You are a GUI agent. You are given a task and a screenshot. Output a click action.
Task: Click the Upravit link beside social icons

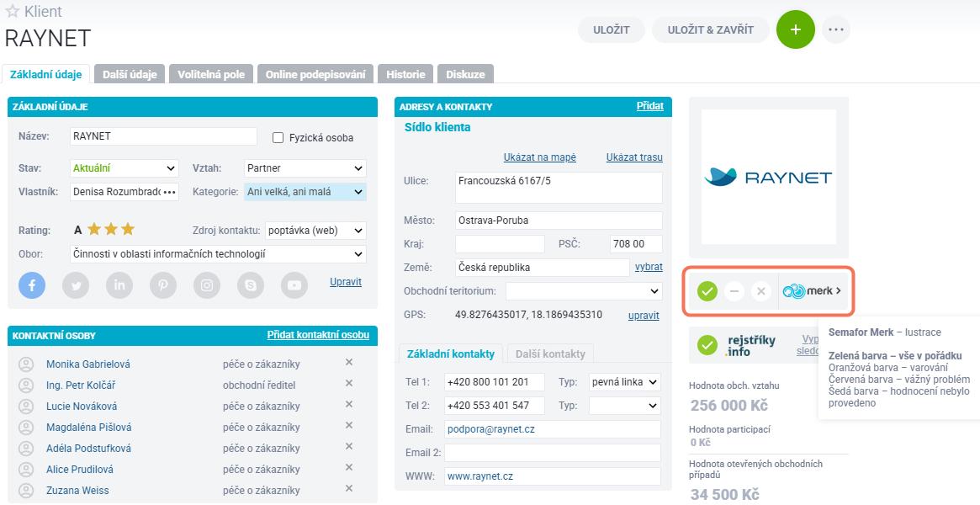point(346,282)
